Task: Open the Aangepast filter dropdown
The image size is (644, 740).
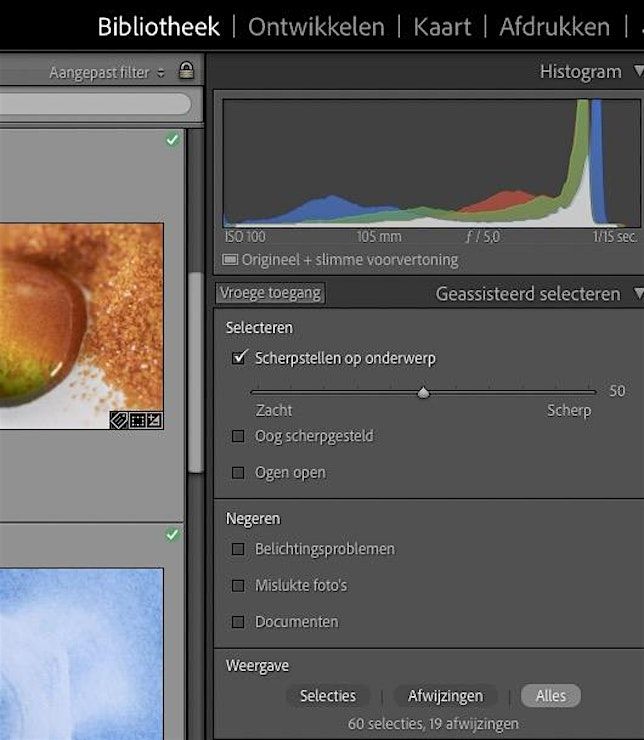Action: point(107,72)
